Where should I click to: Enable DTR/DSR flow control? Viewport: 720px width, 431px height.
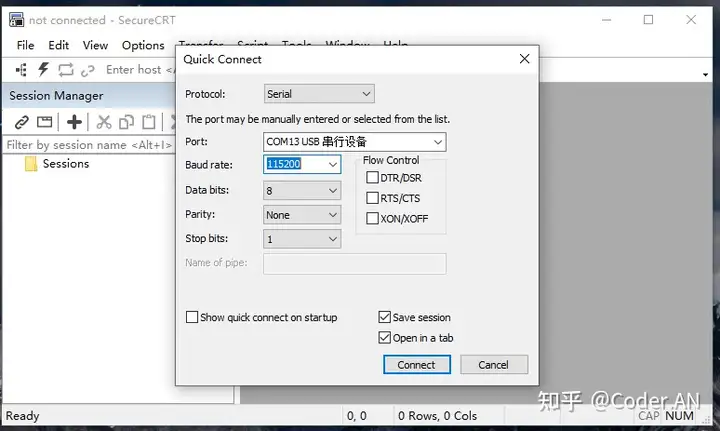click(372, 177)
